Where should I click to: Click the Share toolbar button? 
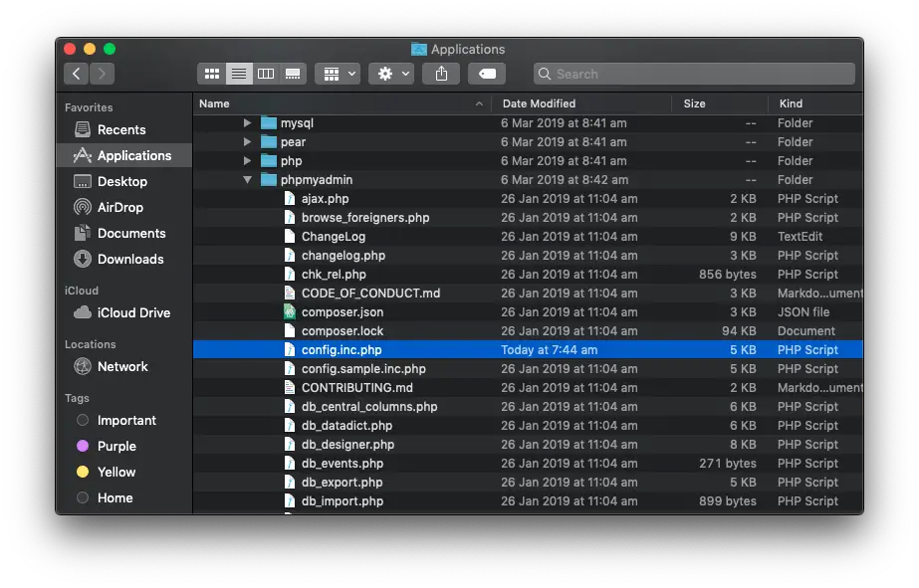(x=441, y=74)
